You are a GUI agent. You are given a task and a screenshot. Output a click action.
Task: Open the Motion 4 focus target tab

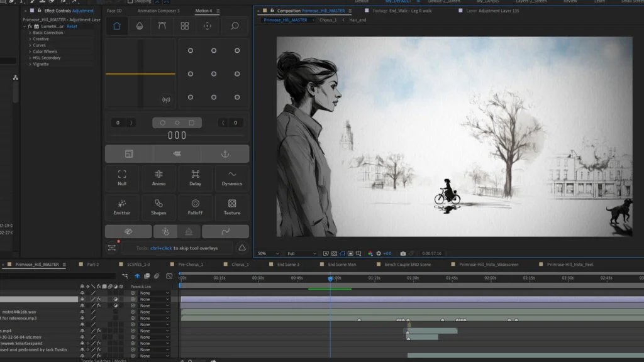[208, 26]
